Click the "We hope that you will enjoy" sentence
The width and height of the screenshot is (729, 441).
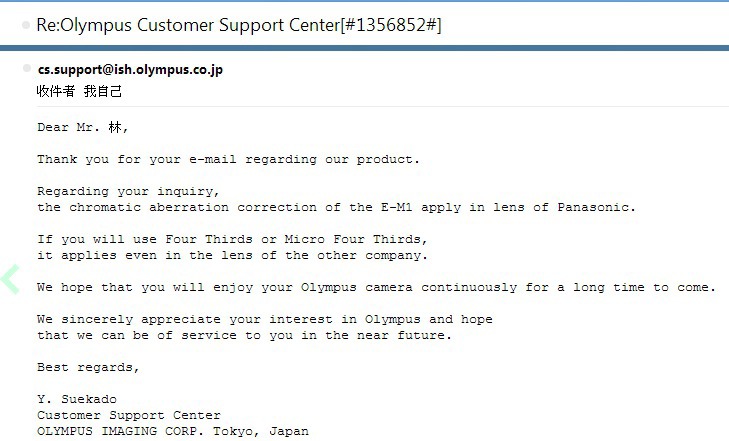pyautogui.click(x=376, y=287)
